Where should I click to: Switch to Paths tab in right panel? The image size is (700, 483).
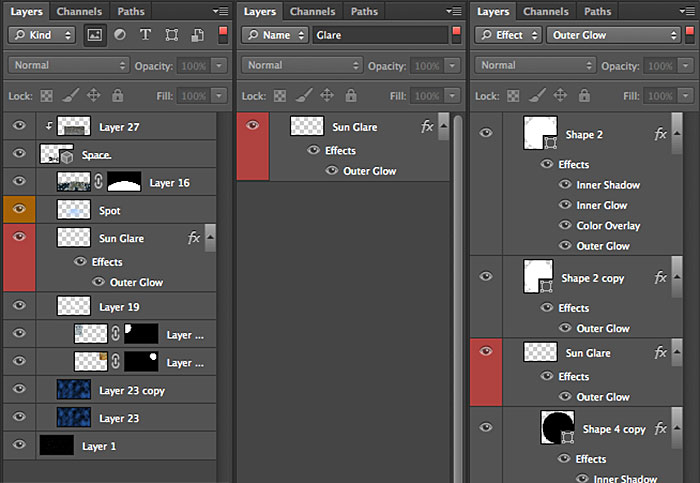598,11
